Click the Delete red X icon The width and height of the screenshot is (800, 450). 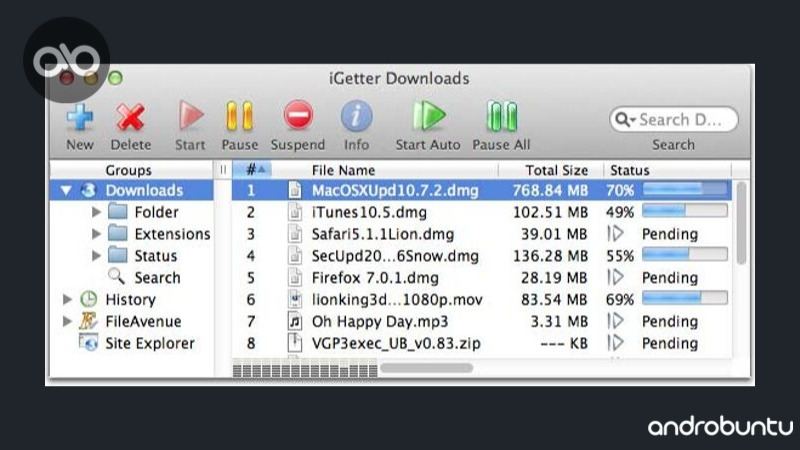coord(131,117)
